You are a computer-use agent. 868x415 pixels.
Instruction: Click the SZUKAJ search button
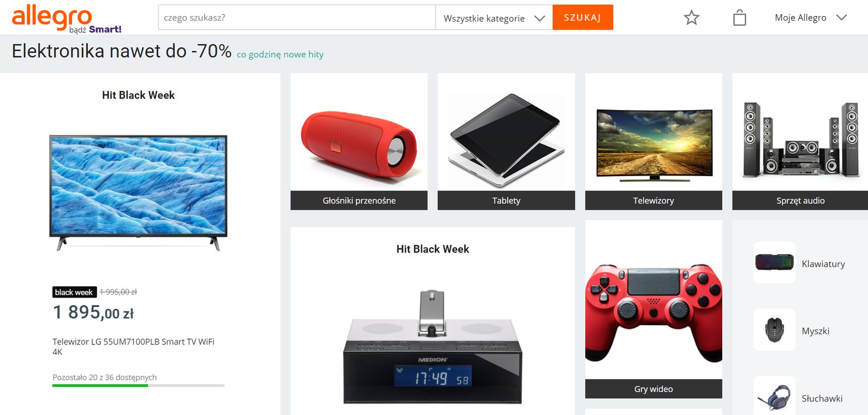[583, 18]
